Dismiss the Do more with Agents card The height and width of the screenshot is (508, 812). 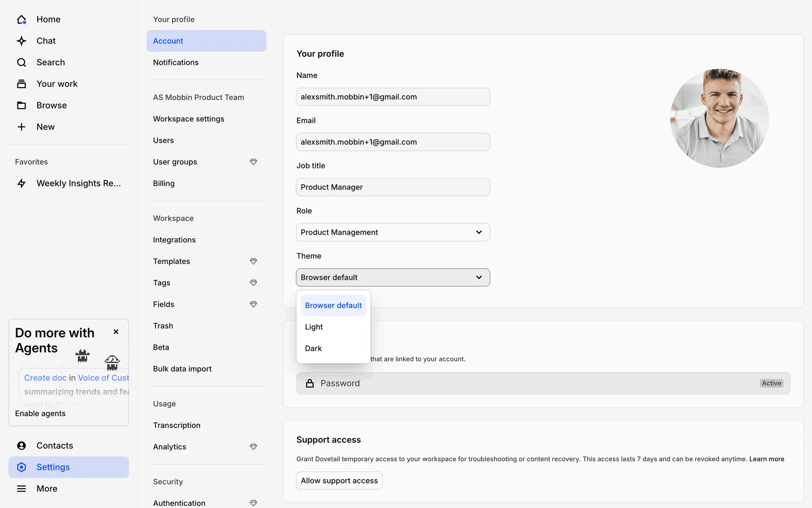coord(116,332)
